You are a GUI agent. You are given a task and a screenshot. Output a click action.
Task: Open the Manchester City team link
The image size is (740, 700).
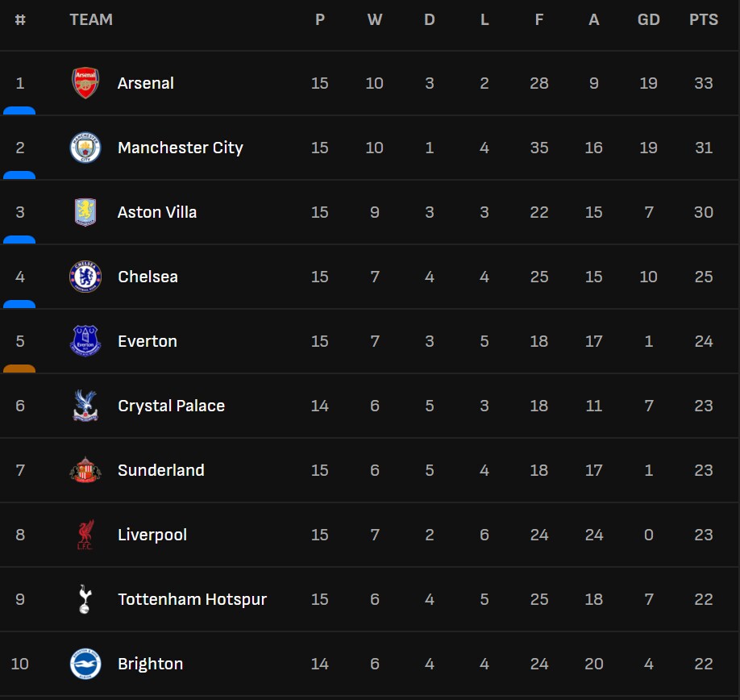[181, 148]
